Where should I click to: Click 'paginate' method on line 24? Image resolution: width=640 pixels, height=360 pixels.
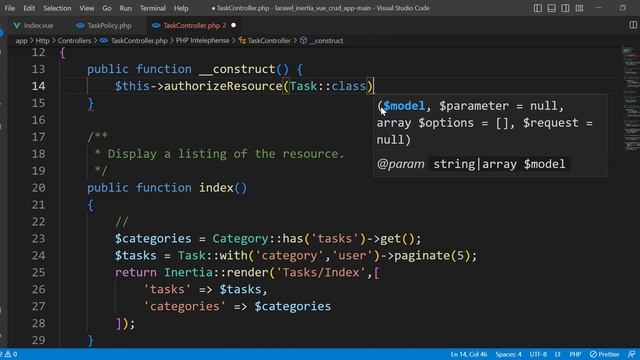[x=422, y=256]
